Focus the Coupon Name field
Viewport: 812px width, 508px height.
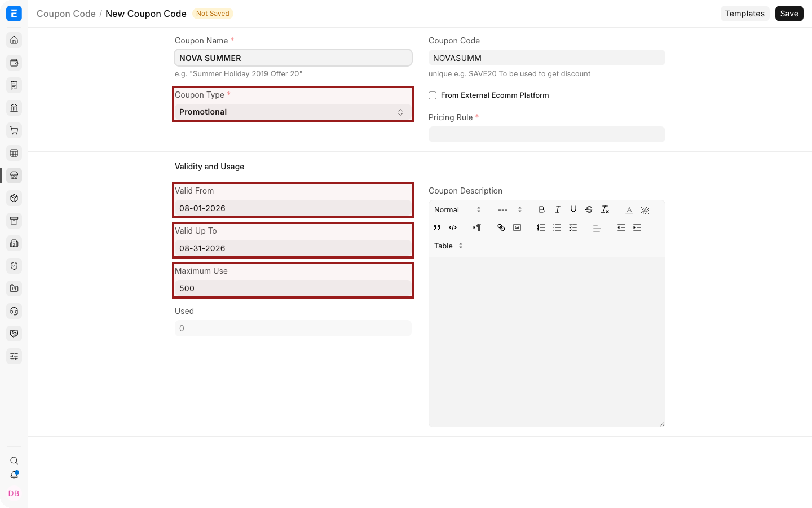click(x=293, y=58)
